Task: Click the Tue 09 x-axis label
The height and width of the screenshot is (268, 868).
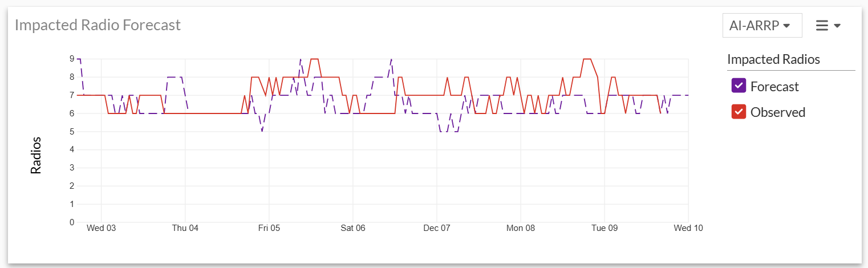Action: pyautogui.click(x=605, y=228)
